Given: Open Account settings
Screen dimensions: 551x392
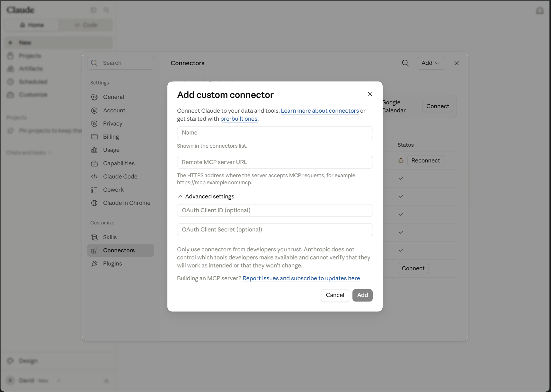Looking at the screenshot, I should coord(120,110).
